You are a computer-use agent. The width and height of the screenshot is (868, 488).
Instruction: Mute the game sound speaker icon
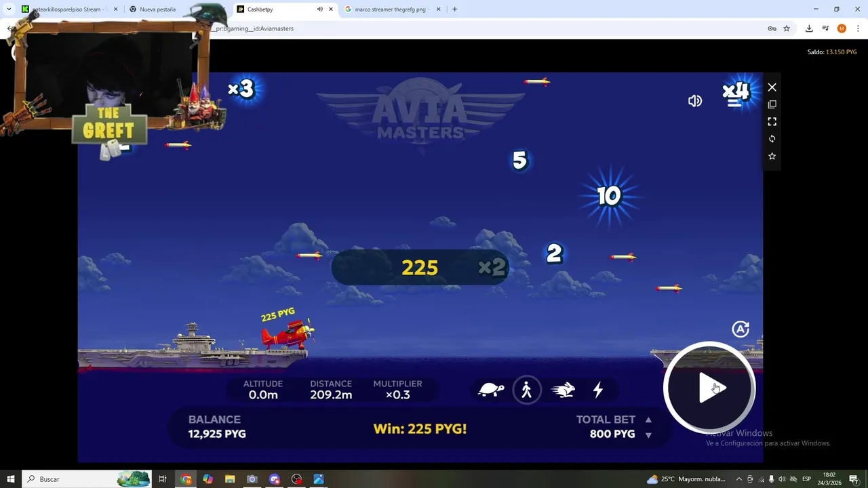coord(695,101)
